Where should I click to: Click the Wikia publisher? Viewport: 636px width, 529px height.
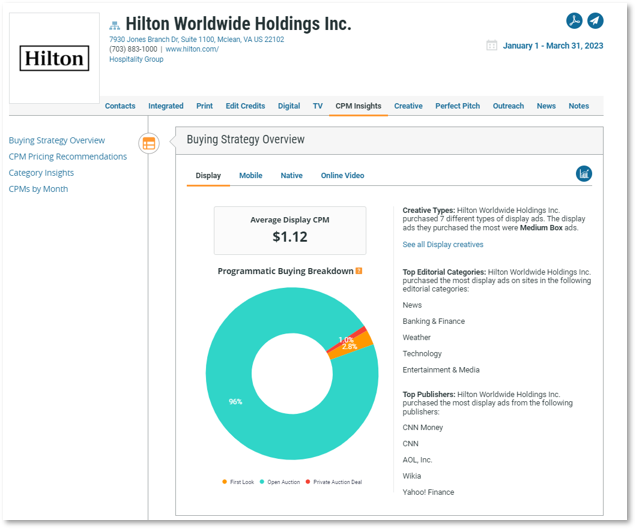pos(412,476)
